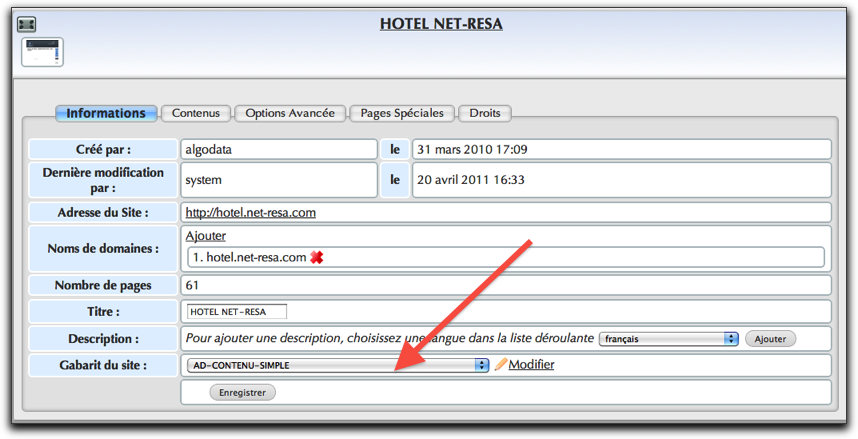Open the français language dropdown
Screen dimensions: 858x439
coord(669,339)
